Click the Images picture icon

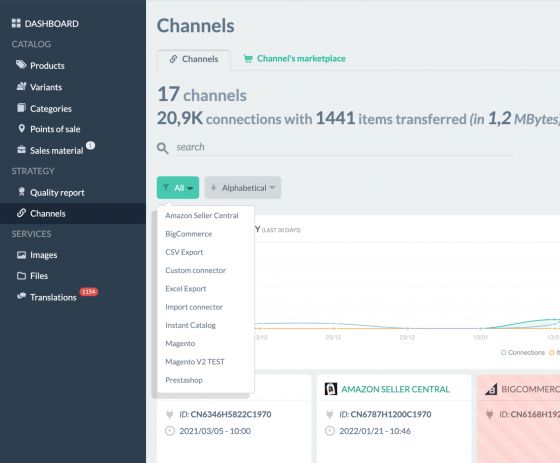pos(21,255)
